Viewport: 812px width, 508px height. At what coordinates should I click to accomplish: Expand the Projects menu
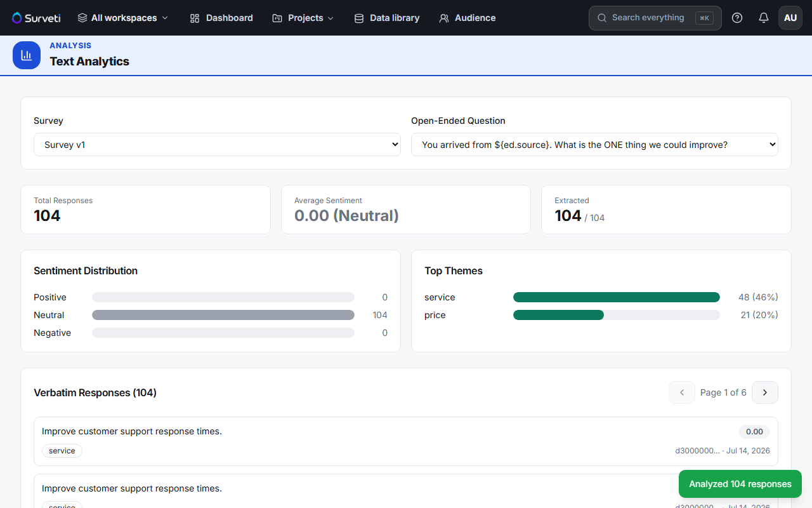coord(303,18)
